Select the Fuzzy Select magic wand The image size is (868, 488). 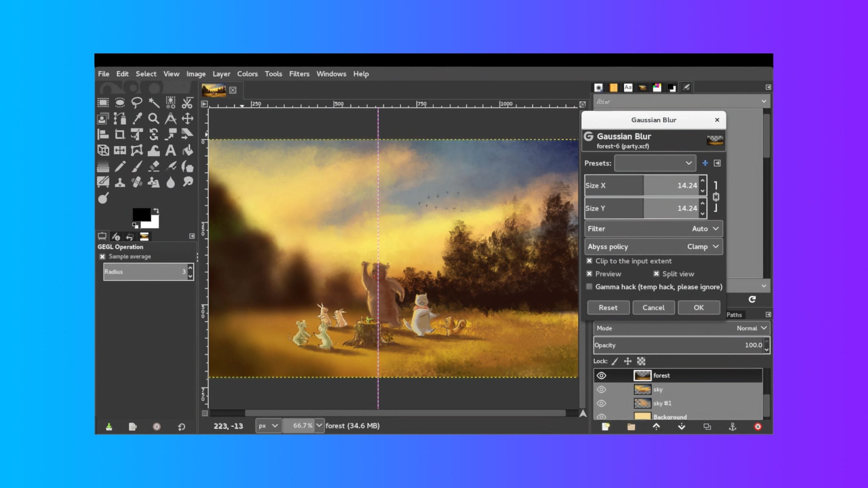pos(154,102)
